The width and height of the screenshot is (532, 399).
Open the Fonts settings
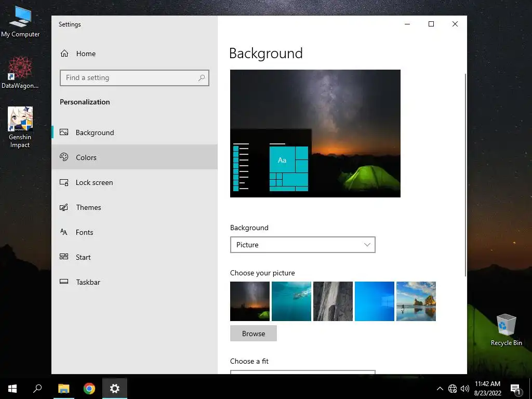coord(135,232)
